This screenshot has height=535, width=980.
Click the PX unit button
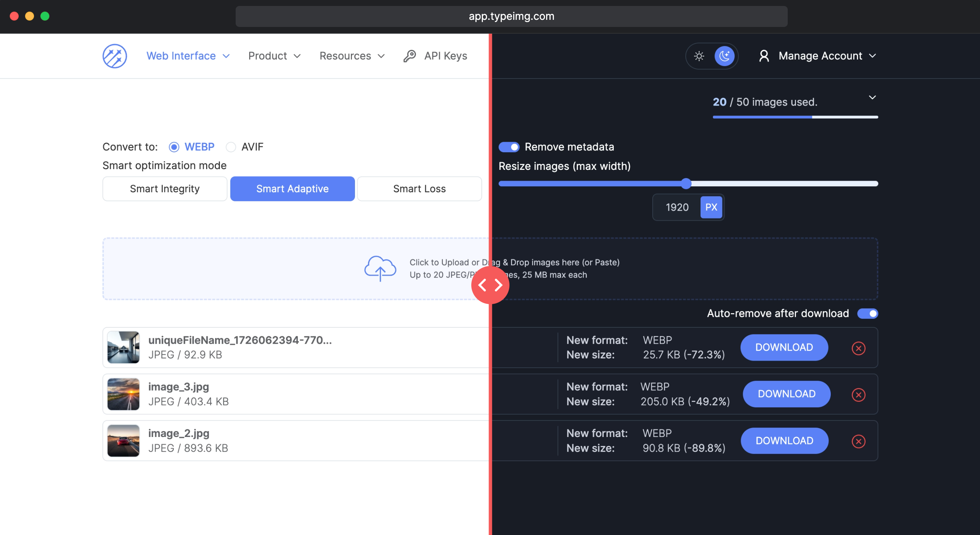(711, 207)
